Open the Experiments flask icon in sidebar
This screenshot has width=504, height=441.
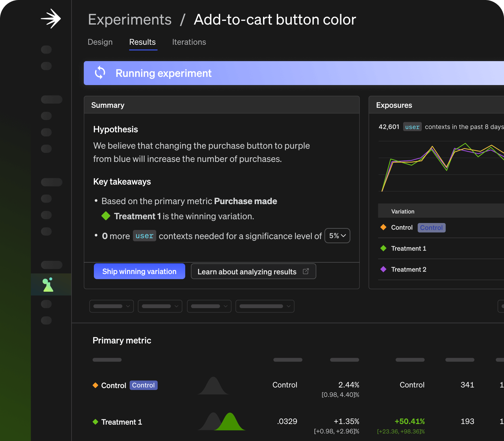coord(48,284)
